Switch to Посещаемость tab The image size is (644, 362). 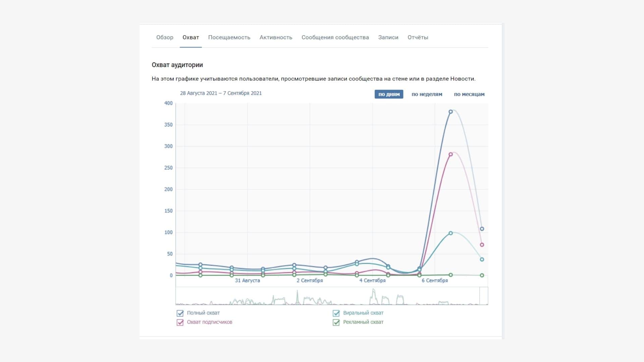coord(229,37)
